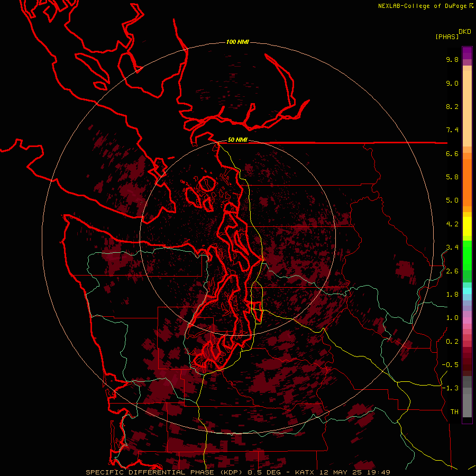Click the 4.2 legend value
Screen dimensions: 476x476
[x=452, y=224]
